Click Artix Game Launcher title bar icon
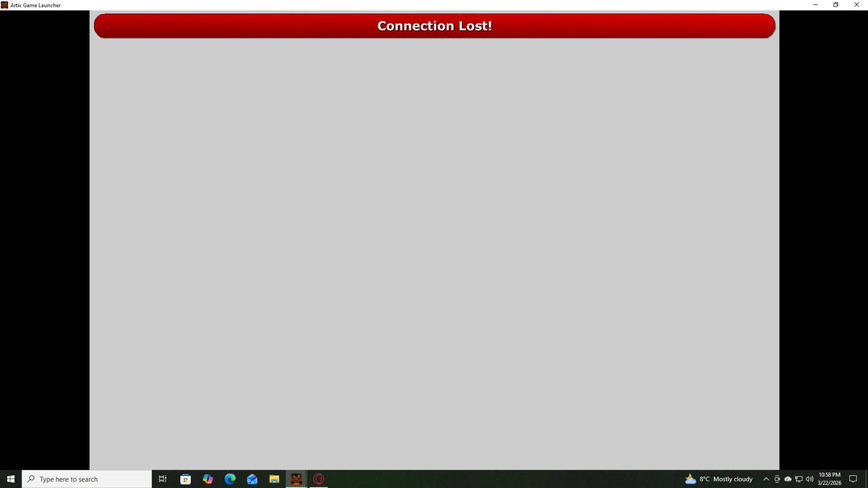This screenshot has width=868, height=488. pyautogui.click(x=4, y=5)
